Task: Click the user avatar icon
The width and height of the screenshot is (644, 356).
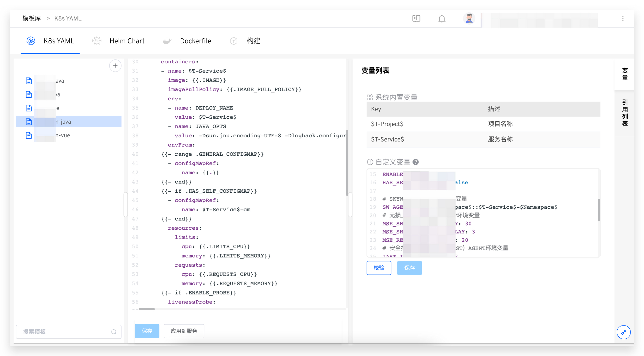Action: [x=469, y=18]
